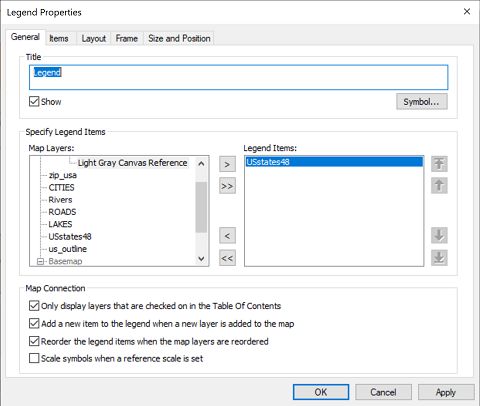Click in the legend Title text field

[x=238, y=77]
